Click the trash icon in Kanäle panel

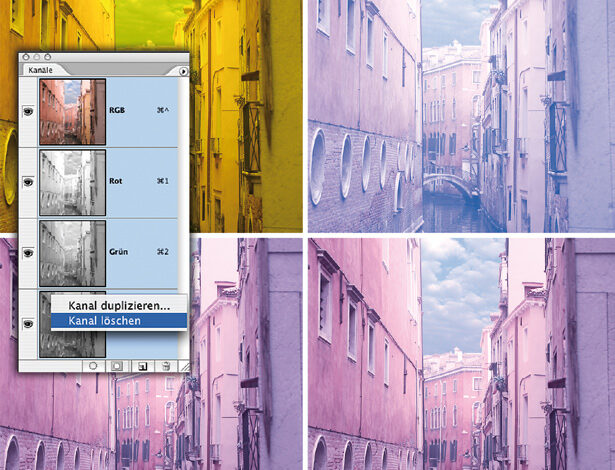pyautogui.click(x=166, y=366)
